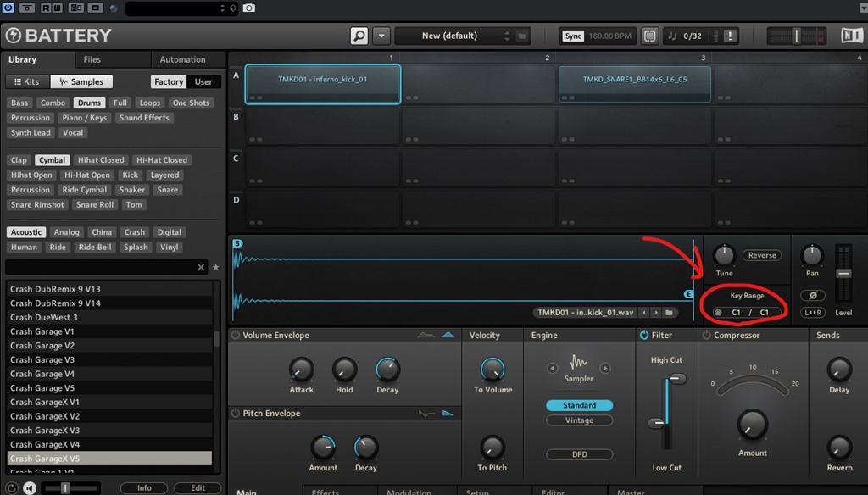Click the camera snapshot icon in top bar
The image size is (868, 495).
click(249, 8)
